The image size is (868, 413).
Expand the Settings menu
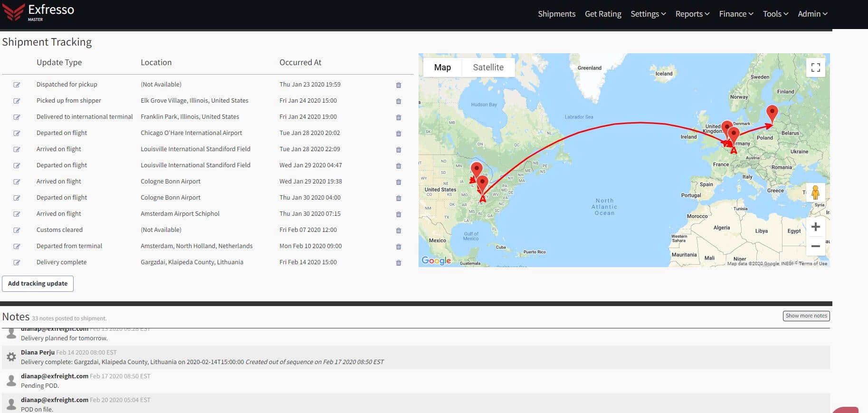click(x=648, y=14)
